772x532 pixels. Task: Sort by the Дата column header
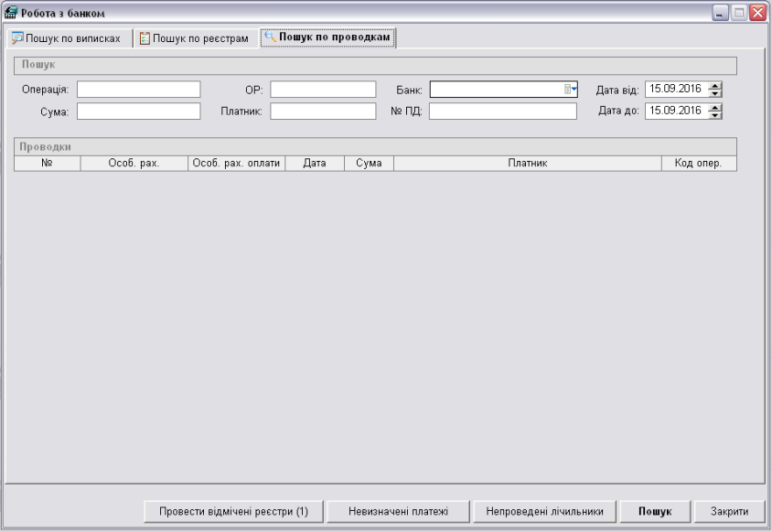pos(315,163)
